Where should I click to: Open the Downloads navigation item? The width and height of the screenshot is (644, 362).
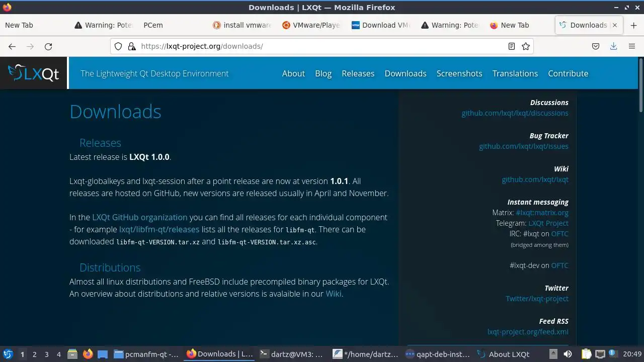[406, 73]
